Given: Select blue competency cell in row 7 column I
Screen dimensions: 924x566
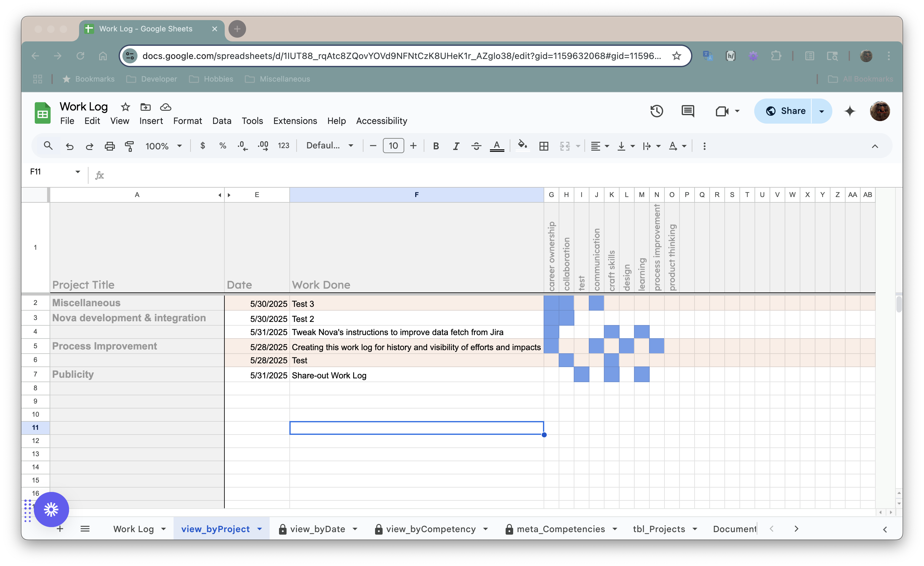Looking at the screenshot, I should (x=581, y=375).
